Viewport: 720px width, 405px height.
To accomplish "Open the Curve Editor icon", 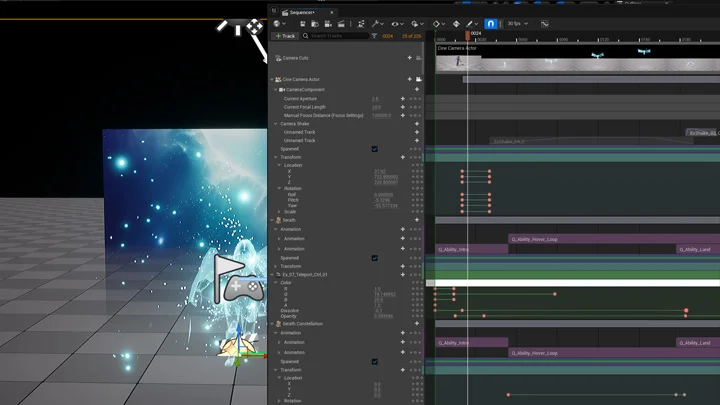I will click(x=545, y=24).
